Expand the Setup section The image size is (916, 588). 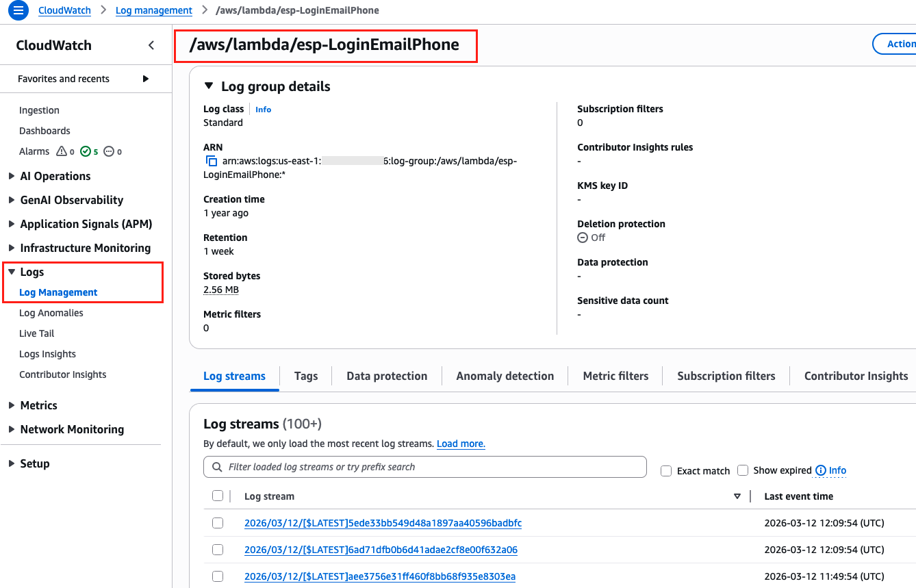click(12, 463)
